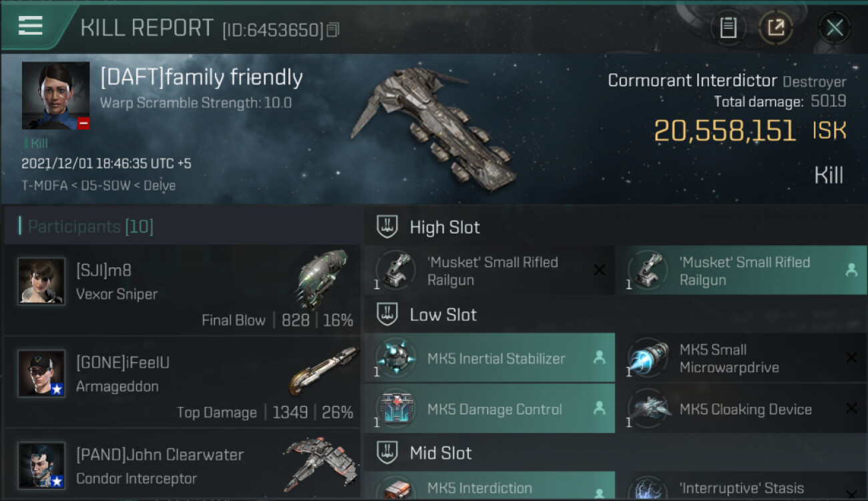868x501 pixels.
Task: Click the Low Slot section icon
Action: point(387,315)
